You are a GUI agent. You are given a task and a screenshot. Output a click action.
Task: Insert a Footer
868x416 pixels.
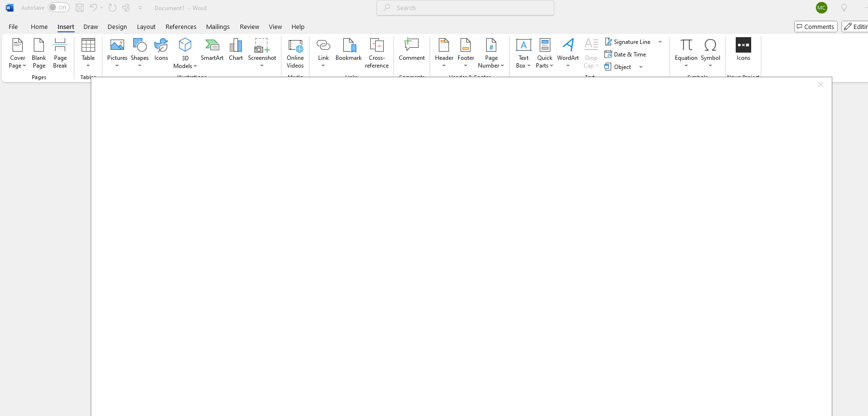pyautogui.click(x=466, y=53)
